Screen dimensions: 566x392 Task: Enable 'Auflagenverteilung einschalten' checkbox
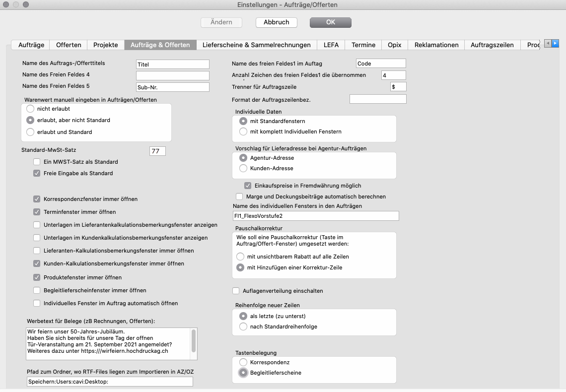[x=236, y=291]
